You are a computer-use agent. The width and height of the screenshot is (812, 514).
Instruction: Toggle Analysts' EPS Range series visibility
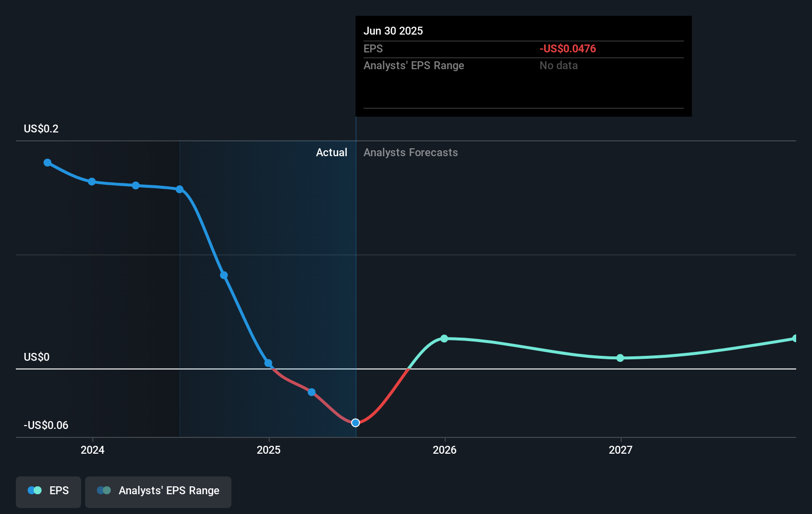tap(158, 492)
